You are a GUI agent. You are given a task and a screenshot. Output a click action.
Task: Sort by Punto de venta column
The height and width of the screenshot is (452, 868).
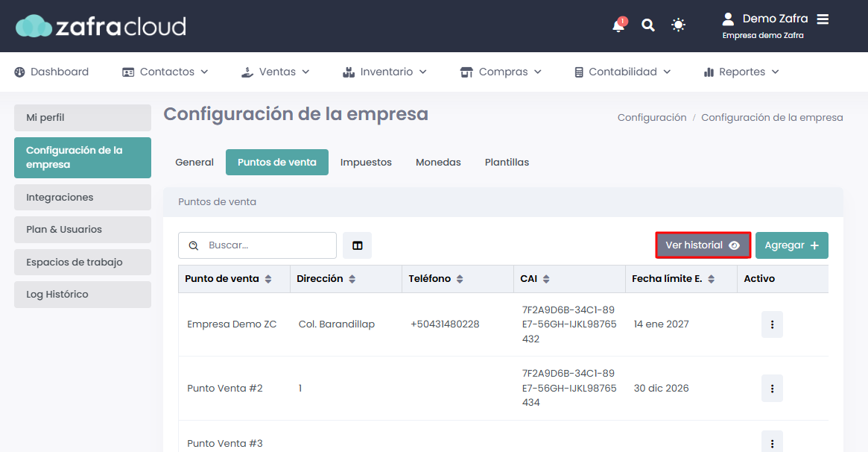click(268, 279)
